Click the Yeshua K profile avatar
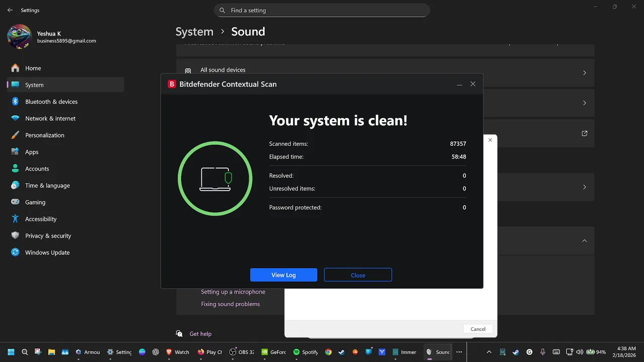 coord(19,37)
